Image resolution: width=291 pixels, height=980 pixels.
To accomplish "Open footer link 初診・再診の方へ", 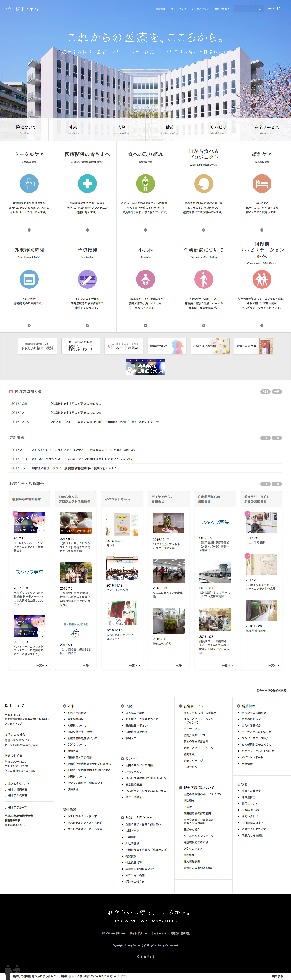I will coord(78,713).
